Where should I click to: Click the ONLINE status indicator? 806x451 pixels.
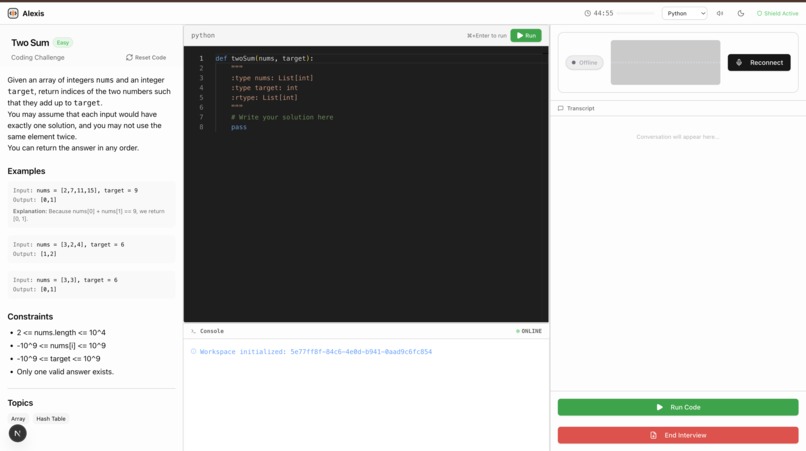529,331
